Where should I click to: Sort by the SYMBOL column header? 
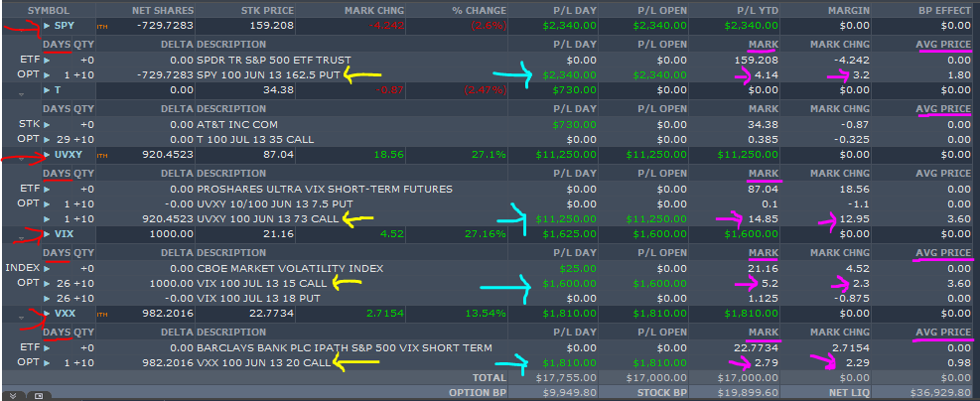tap(49, 11)
